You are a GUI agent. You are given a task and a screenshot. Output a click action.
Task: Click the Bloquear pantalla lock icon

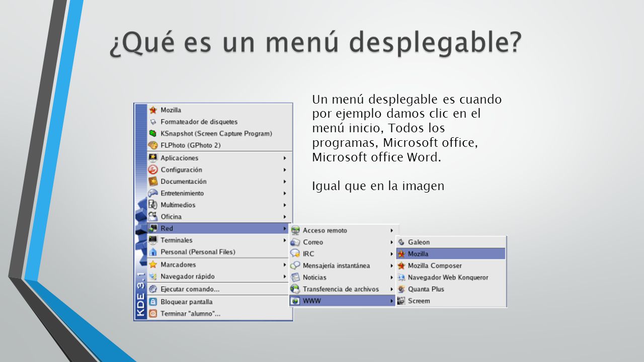[x=153, y=302]
